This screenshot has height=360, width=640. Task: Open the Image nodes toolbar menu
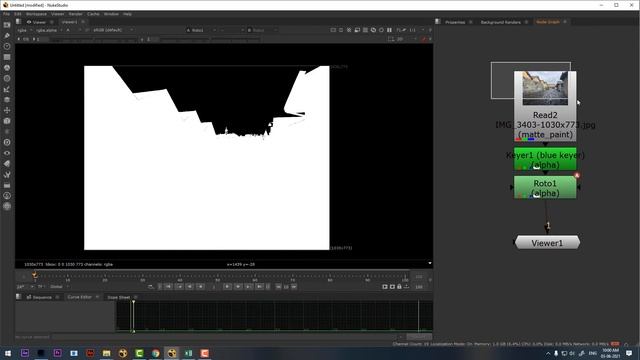7,25
